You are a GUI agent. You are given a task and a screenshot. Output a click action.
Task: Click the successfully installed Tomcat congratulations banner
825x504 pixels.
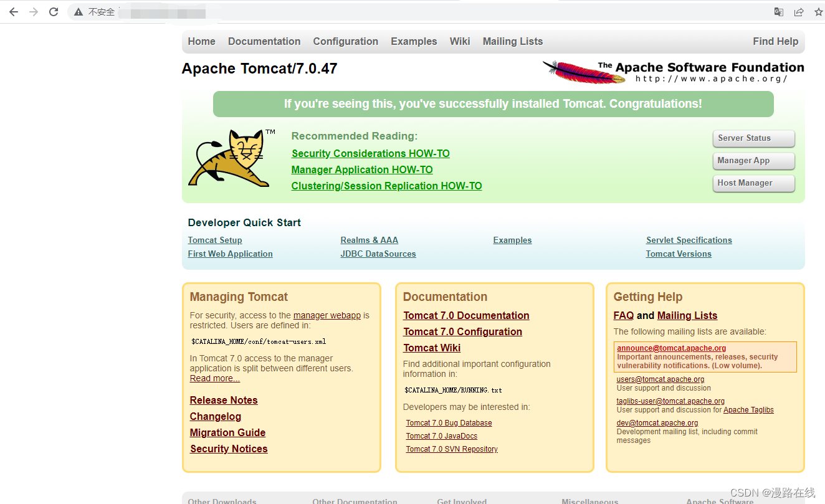pos(494,104)
